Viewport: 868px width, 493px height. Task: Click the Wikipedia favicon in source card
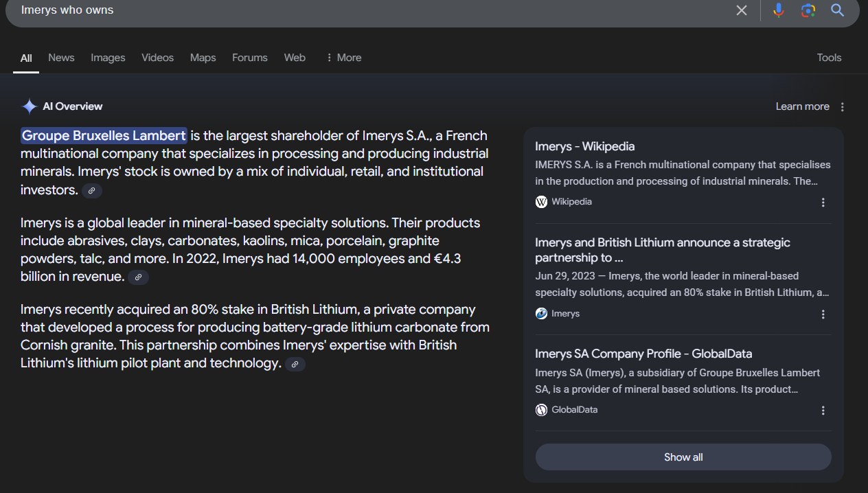pos(541,202)
